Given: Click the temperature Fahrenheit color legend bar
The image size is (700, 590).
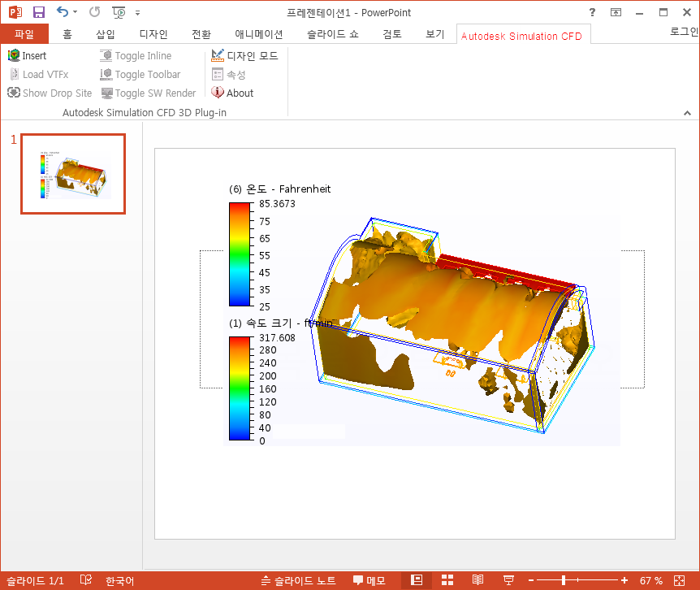Looking at the screenshot, I should click(x=240, y=254).
